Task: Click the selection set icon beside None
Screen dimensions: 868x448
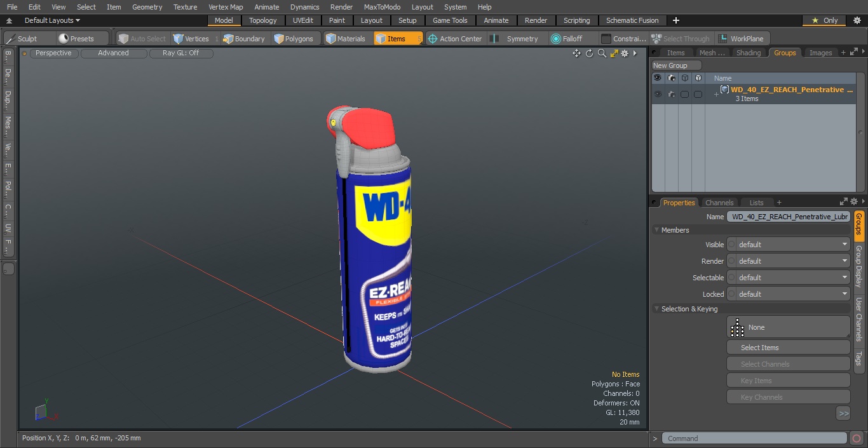Action: pos(737,327)
